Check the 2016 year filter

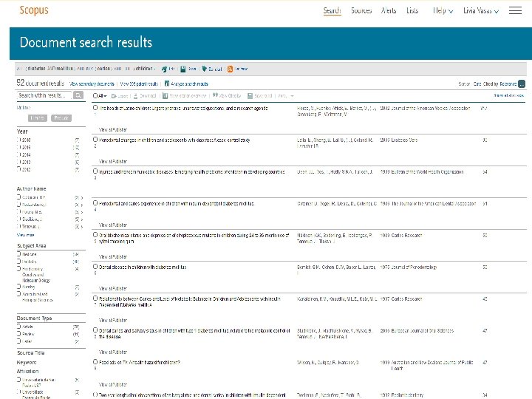coord(18,140)
